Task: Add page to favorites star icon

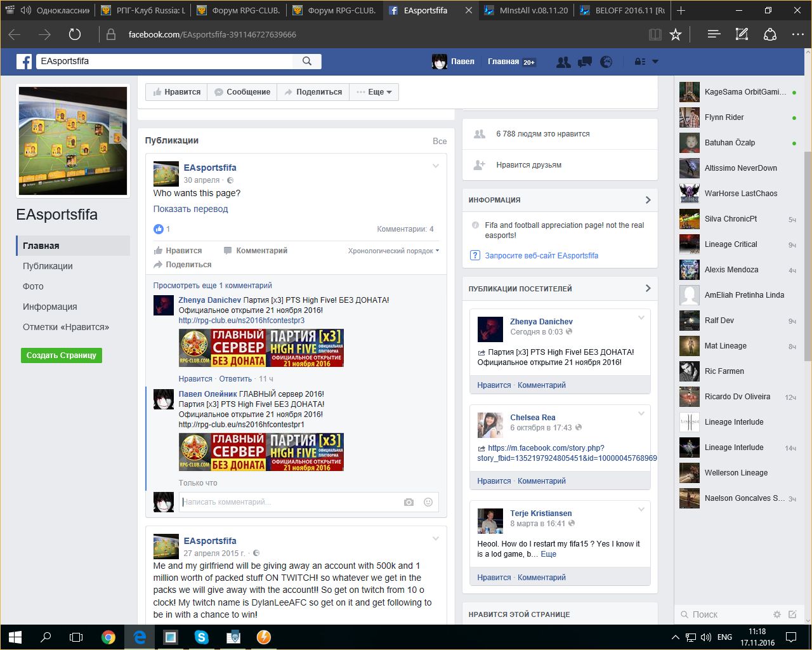Action: [676, 34]
